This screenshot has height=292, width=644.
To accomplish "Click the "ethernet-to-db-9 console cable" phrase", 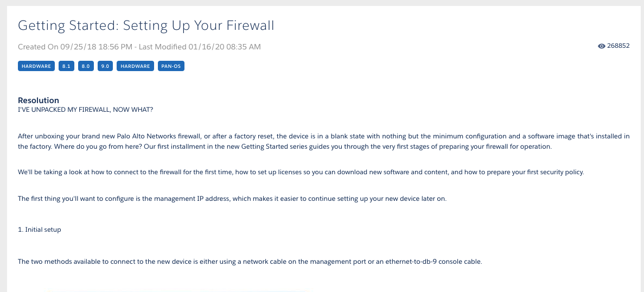I will click(433, 262).
